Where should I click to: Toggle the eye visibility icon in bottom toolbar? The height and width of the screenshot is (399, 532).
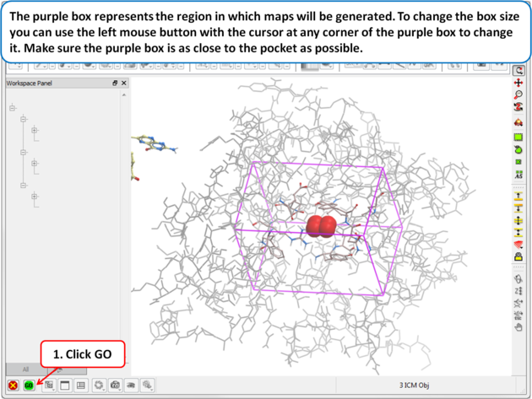132,386
